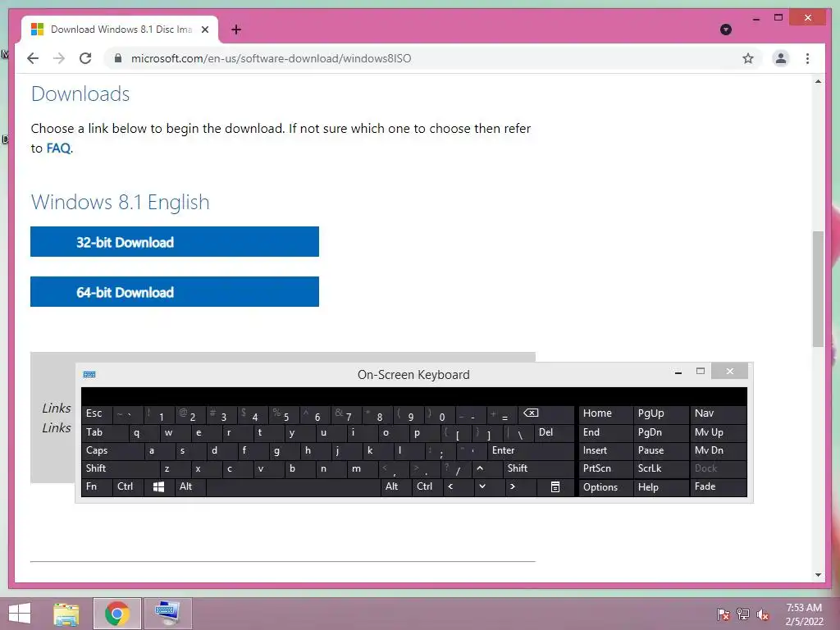Reload the Microsoft download page
The image size is (840, 630).
[85, 58]
